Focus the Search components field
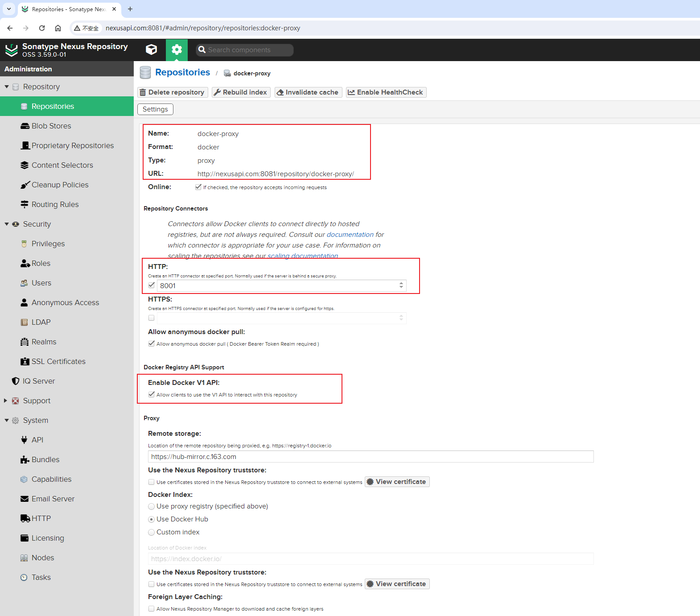The image size is (700, 616). pos(245,50)
